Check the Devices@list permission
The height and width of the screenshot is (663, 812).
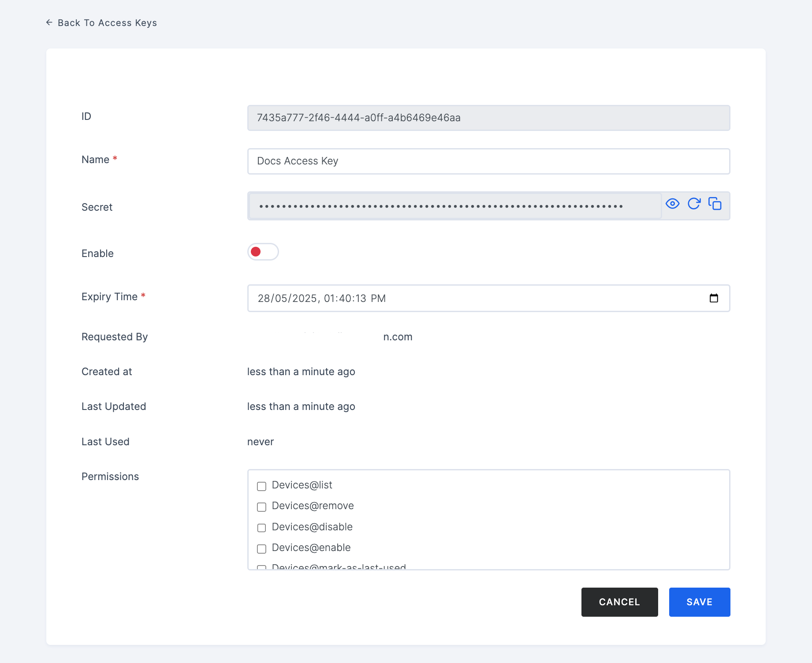coord(261,486)
